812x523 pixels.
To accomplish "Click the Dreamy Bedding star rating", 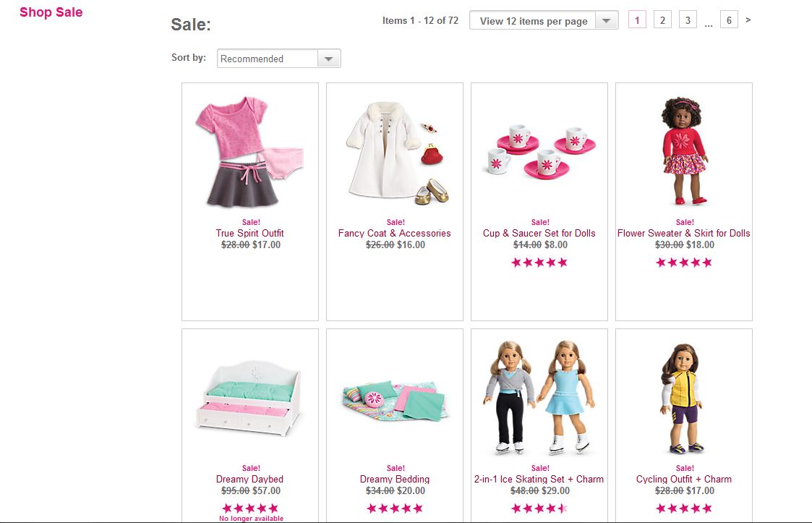I will (x=395, y=509).
